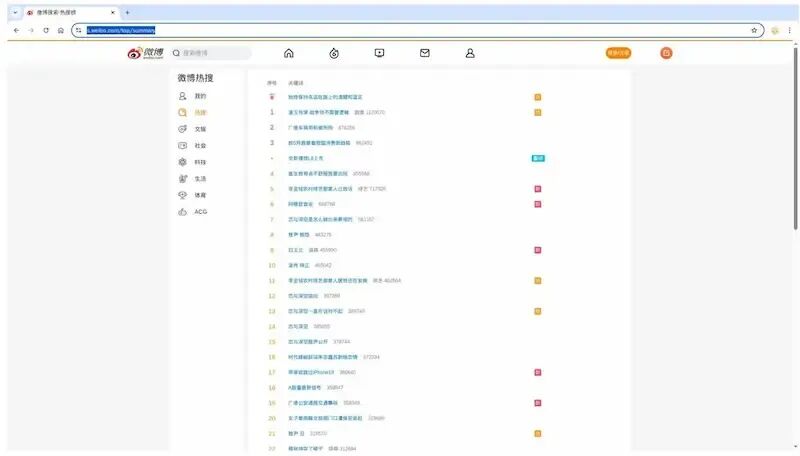Open the rank 20 hot search link
The image size is (800, 456).
tap(325, 418)
